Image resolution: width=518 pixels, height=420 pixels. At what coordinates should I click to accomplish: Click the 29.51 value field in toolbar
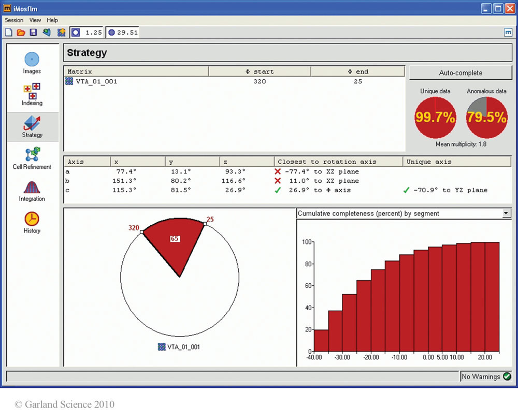tap(127, 33)
